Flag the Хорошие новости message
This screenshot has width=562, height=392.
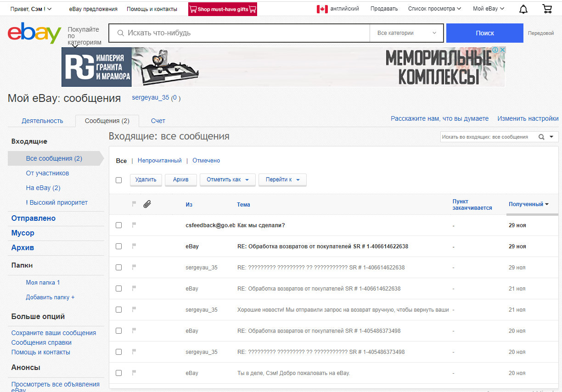(134, 309)
